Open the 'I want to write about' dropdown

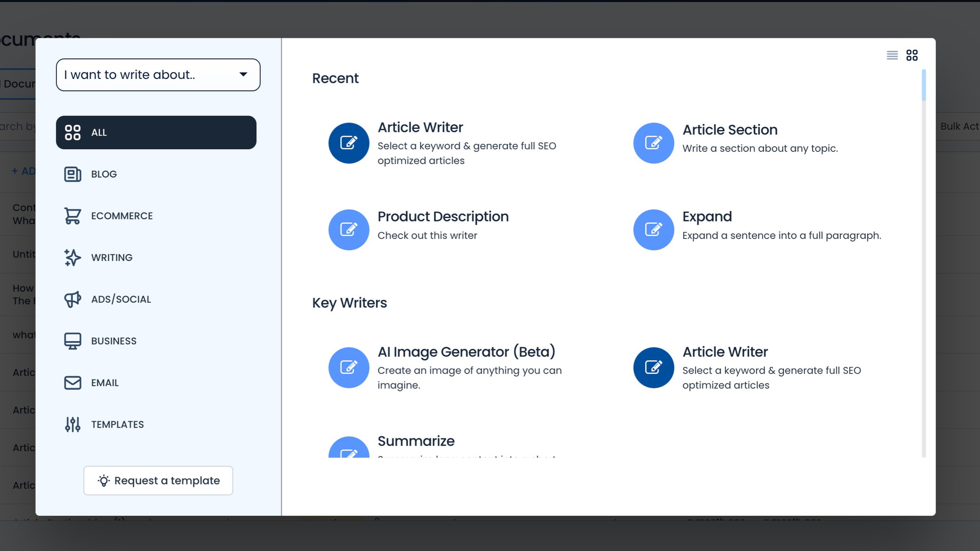coord(158,74)
